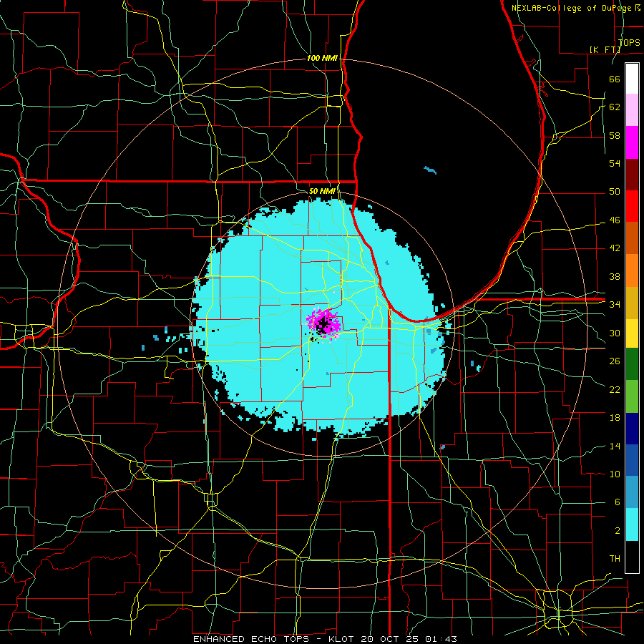644x644 pixels.
Task: Click the '54' scale label
Action: [x=615, y=163]
